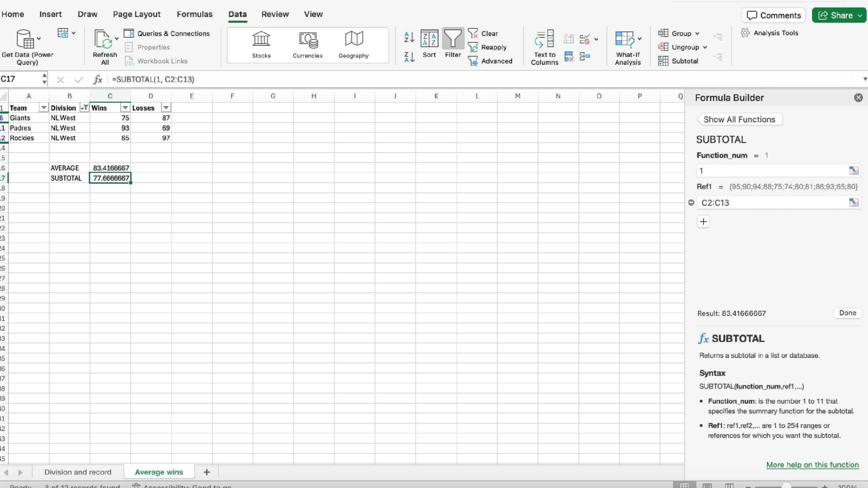Expand the What-If Analysis dropdown arrow
The height and width of the screenshot is (488, 868).
click(x=639, y=39)
